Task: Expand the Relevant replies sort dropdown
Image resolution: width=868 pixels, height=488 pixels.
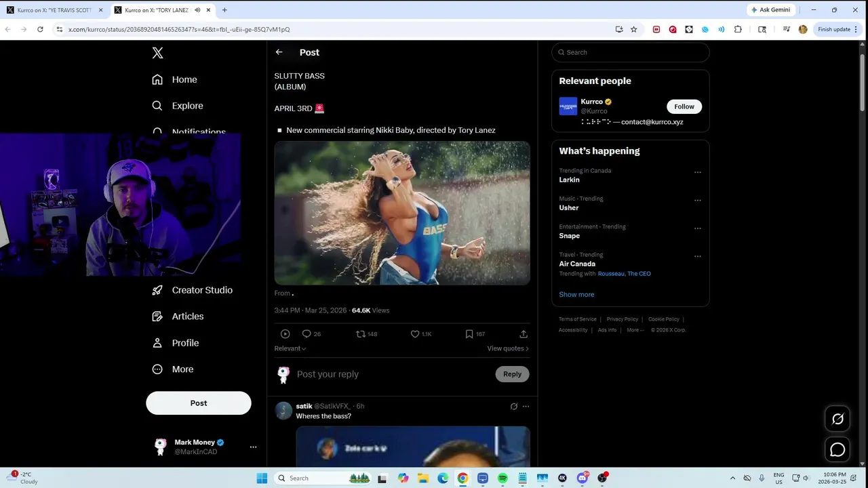Action: click(x=290, y=348)
